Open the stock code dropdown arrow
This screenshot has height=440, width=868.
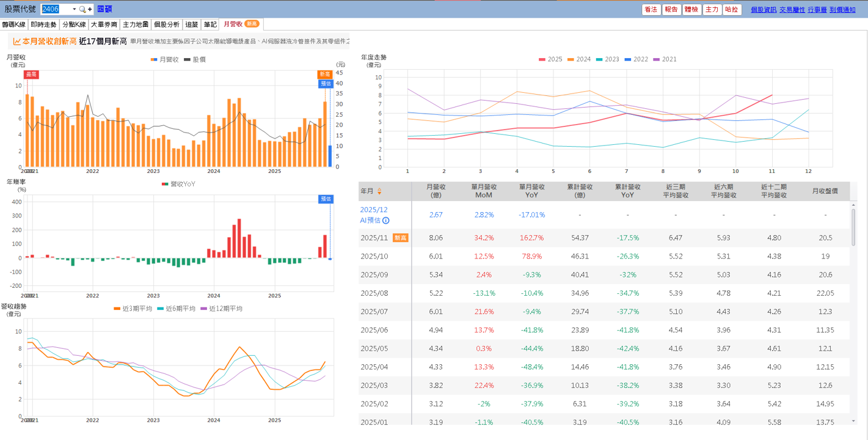click(x=75, y=9)
